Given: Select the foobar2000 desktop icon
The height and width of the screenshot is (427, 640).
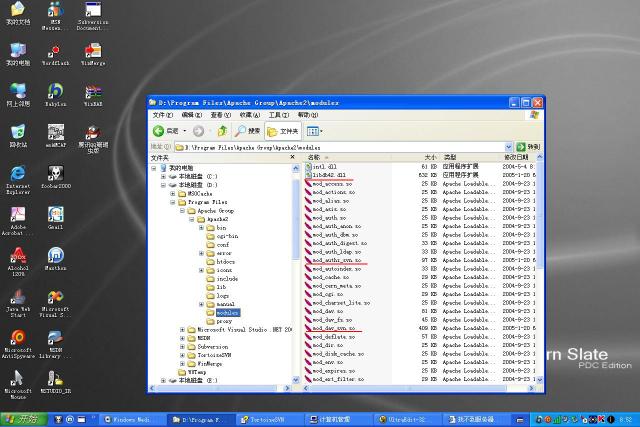Looking at the screenshot, I should pos(56,177).
